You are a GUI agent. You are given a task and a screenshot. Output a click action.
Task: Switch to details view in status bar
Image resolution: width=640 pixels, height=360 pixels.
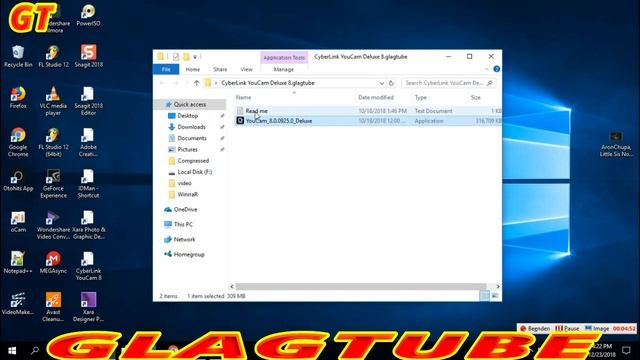[484, 296]
